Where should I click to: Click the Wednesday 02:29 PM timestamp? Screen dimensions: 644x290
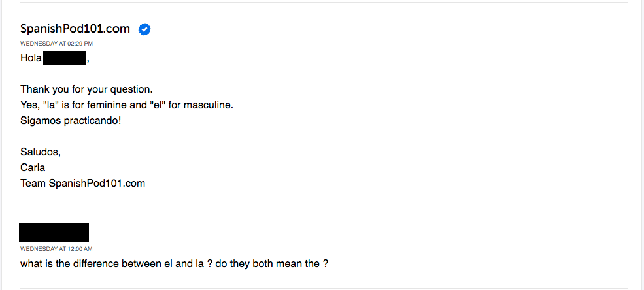click(x=56, y=43)
